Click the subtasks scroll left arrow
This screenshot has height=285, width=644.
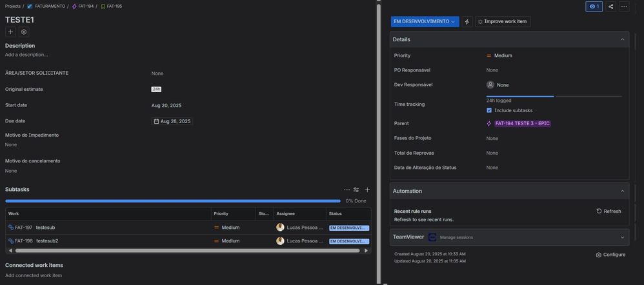coord(11,251)
